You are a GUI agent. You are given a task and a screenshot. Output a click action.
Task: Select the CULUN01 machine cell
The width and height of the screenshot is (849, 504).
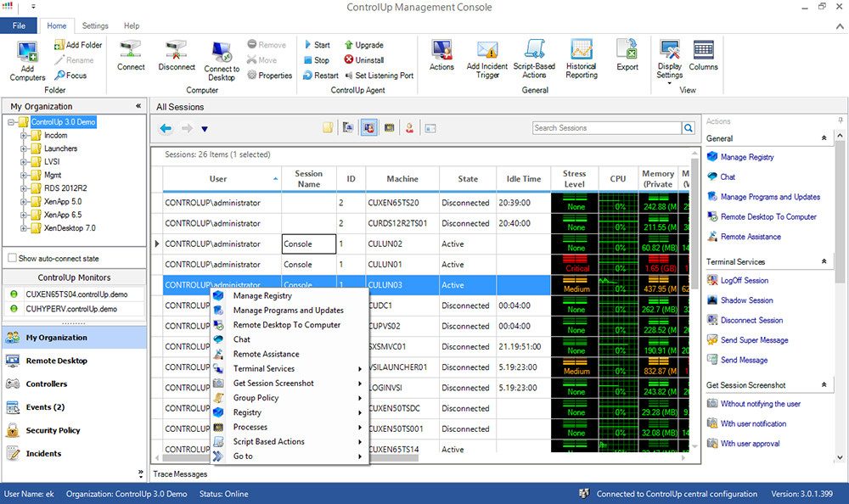click(402, 264)
